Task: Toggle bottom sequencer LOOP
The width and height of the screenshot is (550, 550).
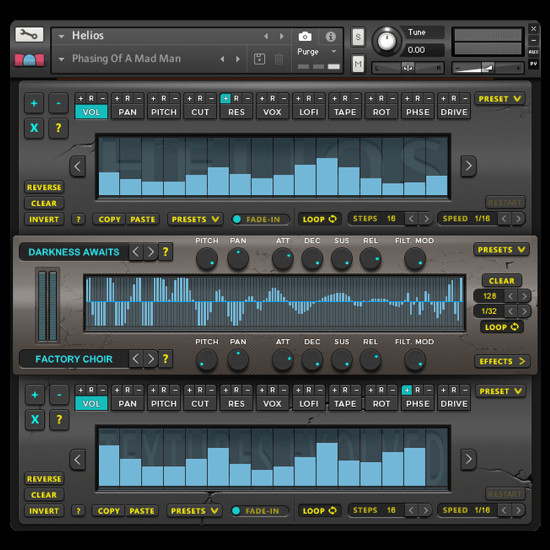Action: 319,511
